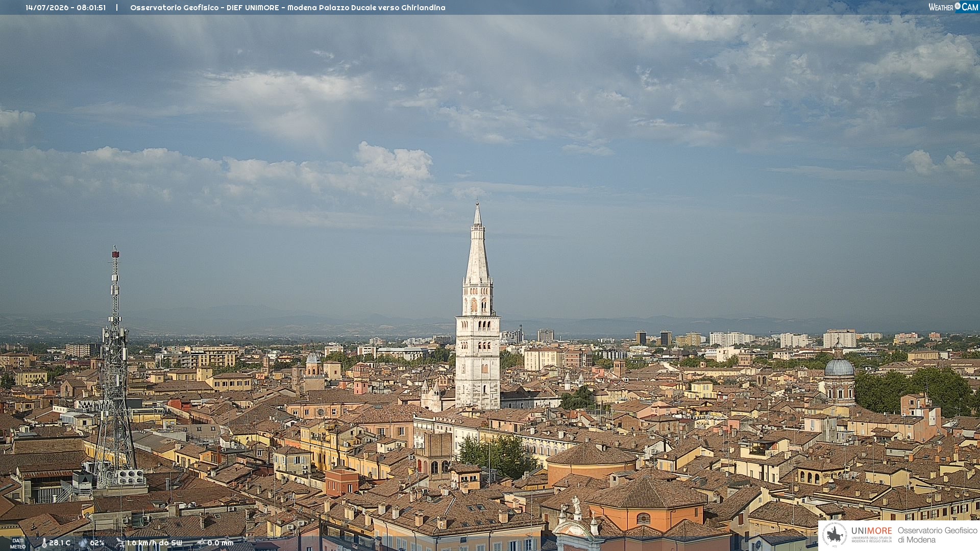980x551 pixels.
Task: Select the 62% humidity value
Action: coord(97,543)
